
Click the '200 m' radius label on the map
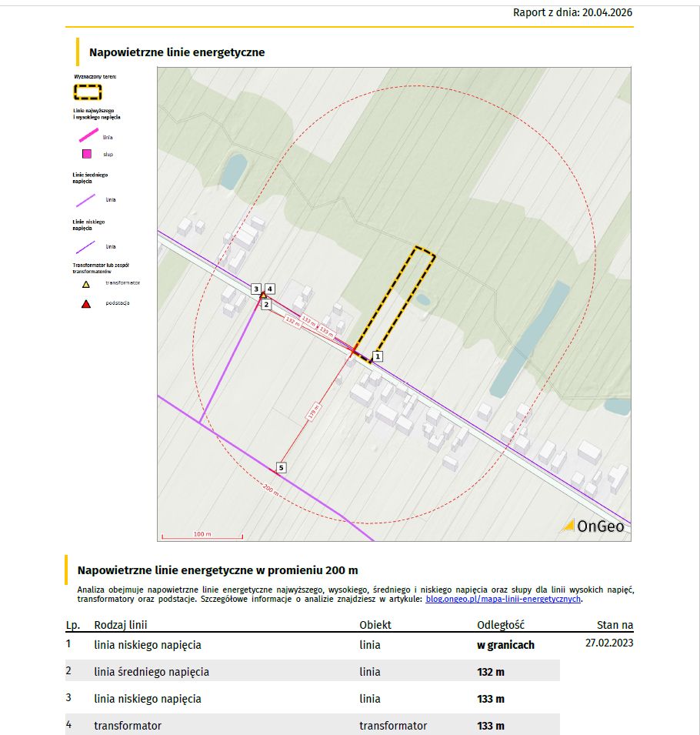click(271, 491)
